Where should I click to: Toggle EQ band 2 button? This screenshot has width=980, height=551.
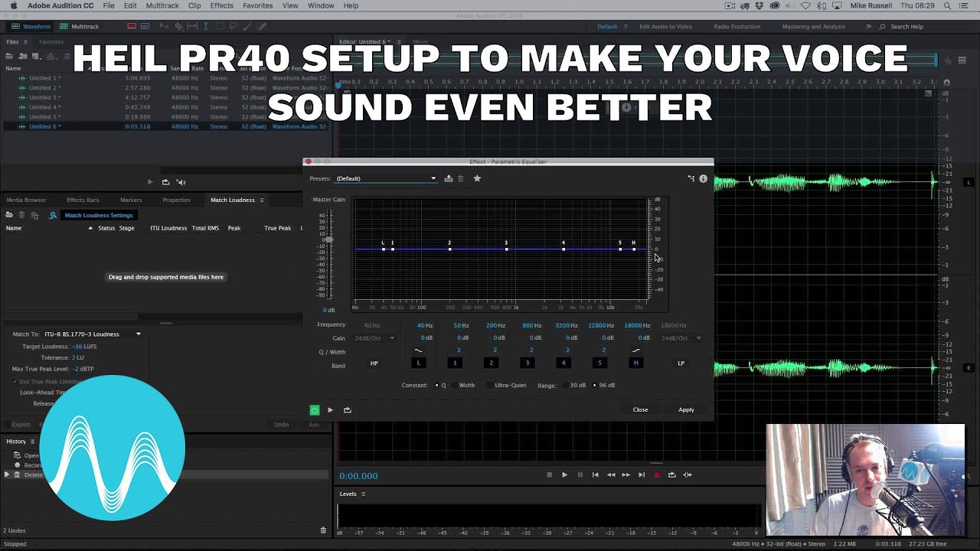(491, 364)
